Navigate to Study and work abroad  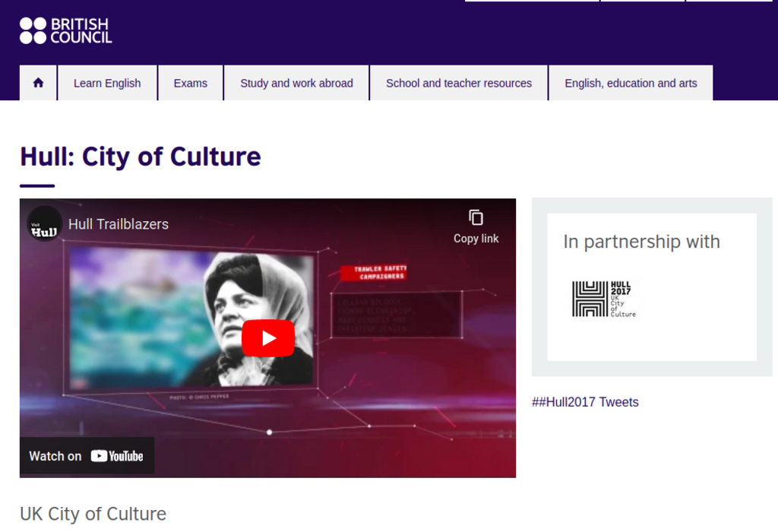296,82
